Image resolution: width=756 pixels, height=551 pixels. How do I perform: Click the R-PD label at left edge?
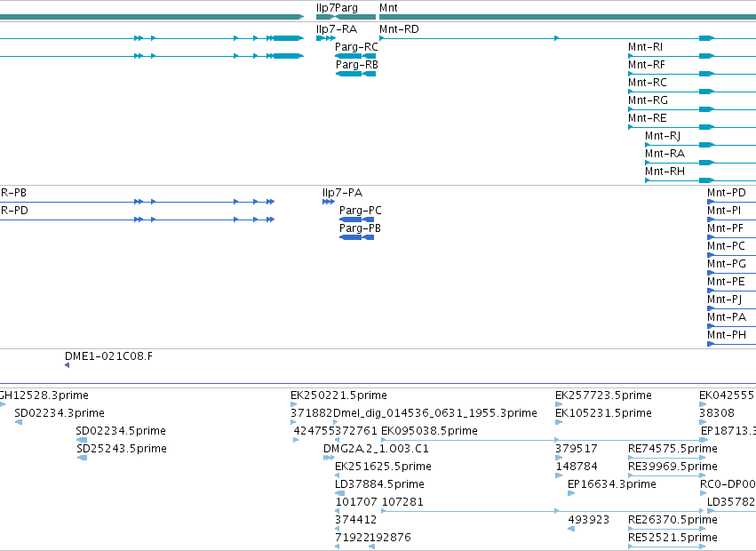coord(14,211)
